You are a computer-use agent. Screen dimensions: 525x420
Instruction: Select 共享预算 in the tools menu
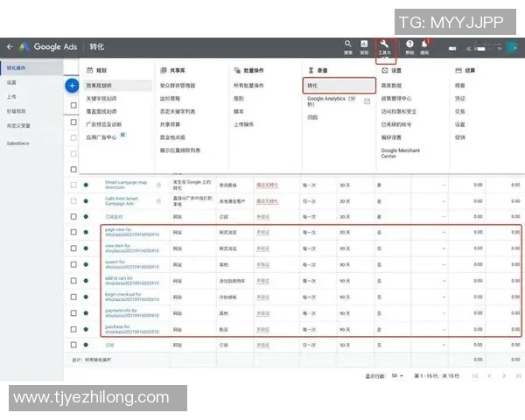point(170,124)
